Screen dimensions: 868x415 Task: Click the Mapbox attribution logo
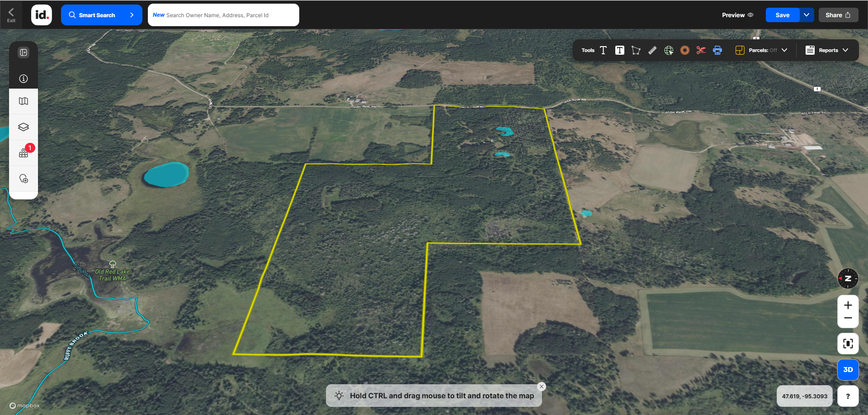click(24, 406)
